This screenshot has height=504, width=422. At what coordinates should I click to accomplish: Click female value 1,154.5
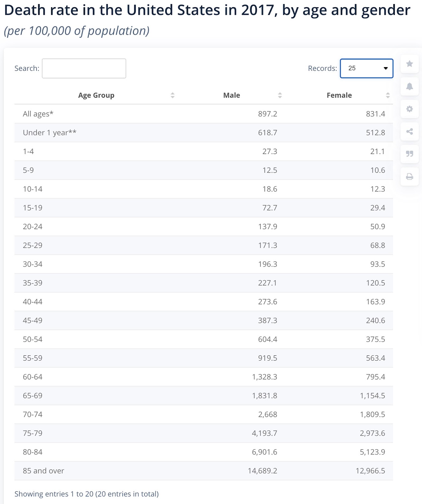373,396
